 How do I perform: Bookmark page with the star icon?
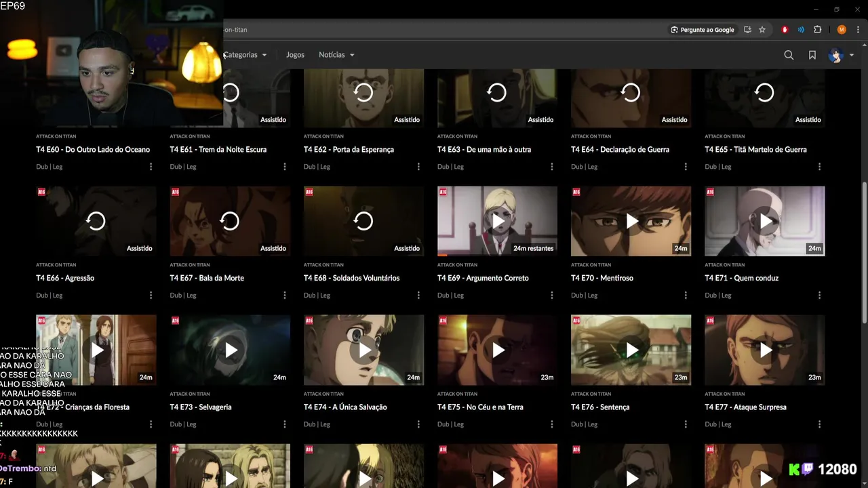coord(762,30)
